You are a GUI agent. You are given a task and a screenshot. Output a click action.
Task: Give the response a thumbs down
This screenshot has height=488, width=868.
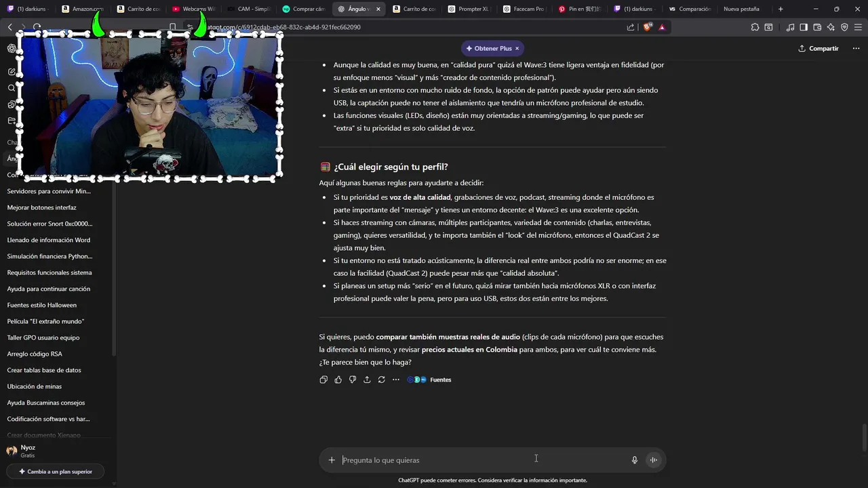[353, 380]
